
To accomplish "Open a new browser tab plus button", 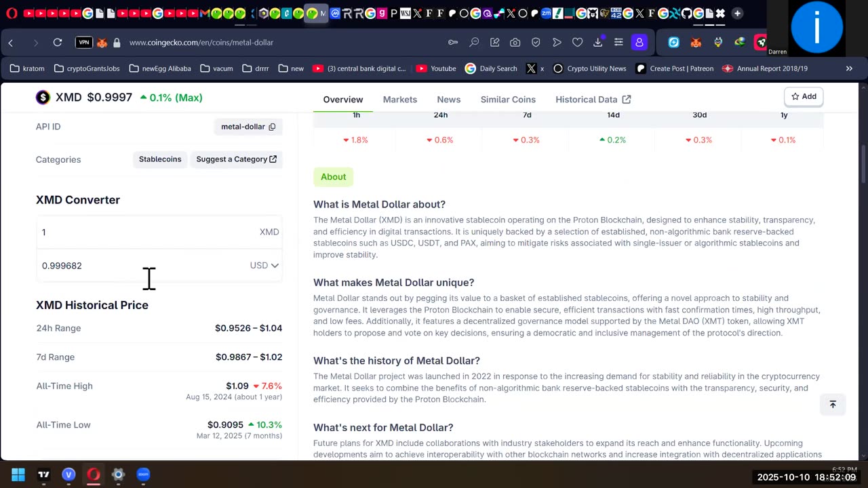I will point(737,14).
